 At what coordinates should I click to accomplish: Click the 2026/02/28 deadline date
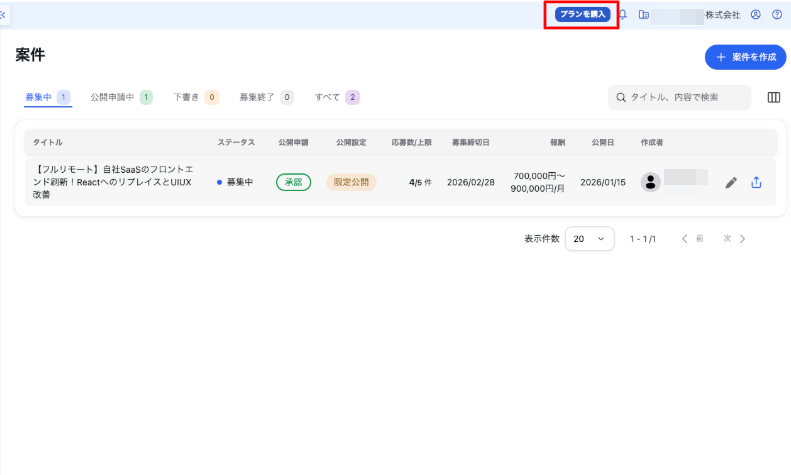coord(470,182)
